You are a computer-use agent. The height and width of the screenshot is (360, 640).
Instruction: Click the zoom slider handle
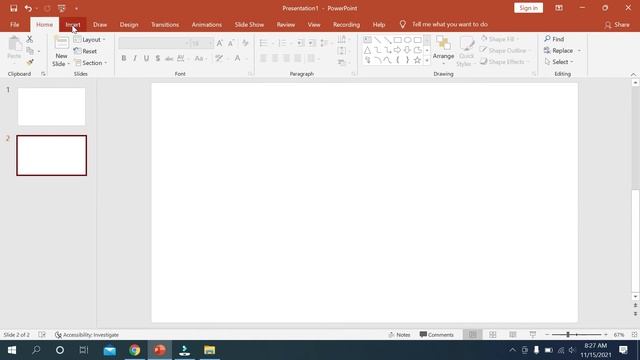568,335
